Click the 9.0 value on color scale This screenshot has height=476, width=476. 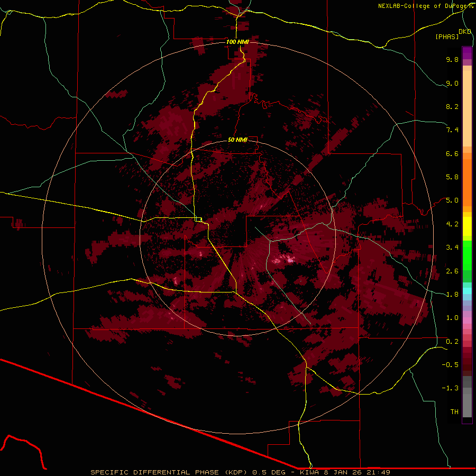[x=452, y=83]
